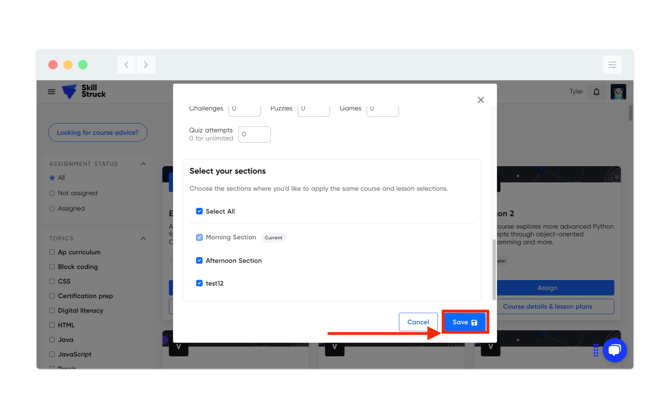
Task: Open the notifications bell
Action: click(x=597, y=92)
